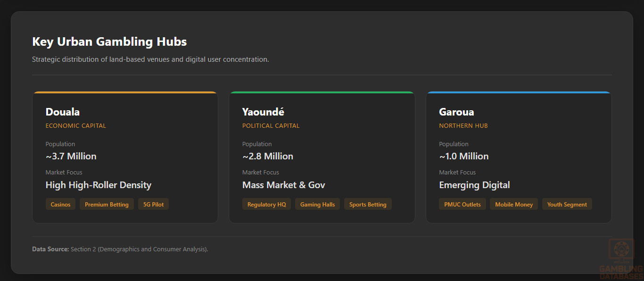Click the Premium Betting tag
Viewport: 644px width, 281px height.
click(x=107, y=204)
